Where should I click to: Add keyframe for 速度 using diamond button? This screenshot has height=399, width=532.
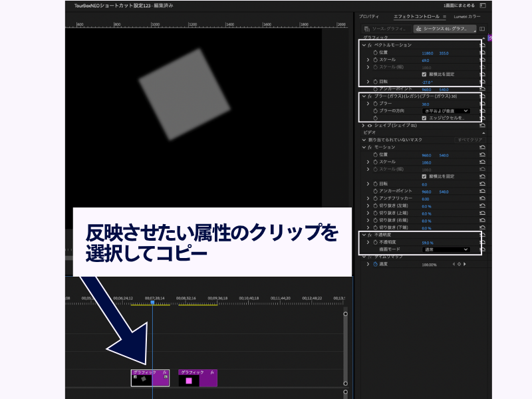point(459,264)
